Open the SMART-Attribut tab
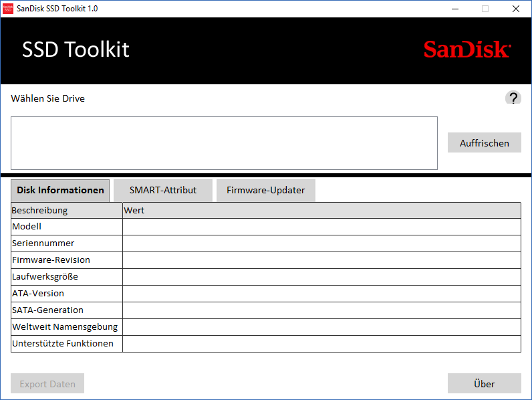This screenshot has height=400, width=532. pos(163,190)
